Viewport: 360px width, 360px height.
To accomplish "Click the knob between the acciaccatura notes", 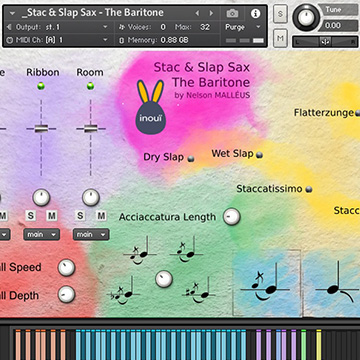I will pyautogui.click(x=164, y=279).
